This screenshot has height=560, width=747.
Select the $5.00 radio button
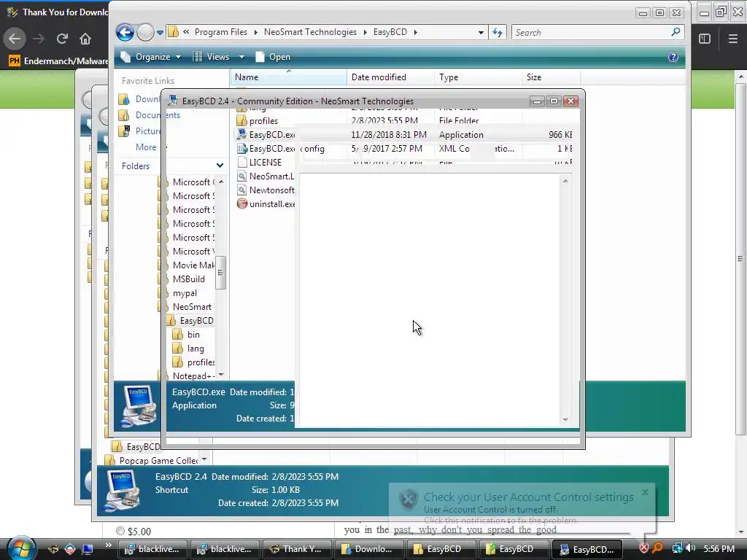click(120, 531)
